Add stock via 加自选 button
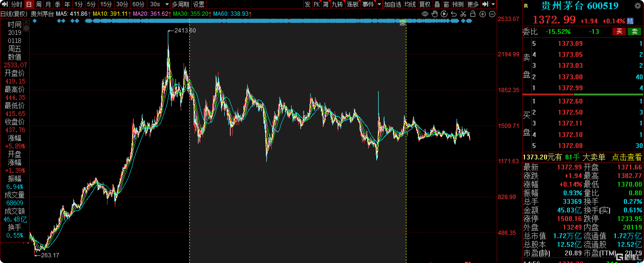This screenshot has height=263, width=644. 393,4
